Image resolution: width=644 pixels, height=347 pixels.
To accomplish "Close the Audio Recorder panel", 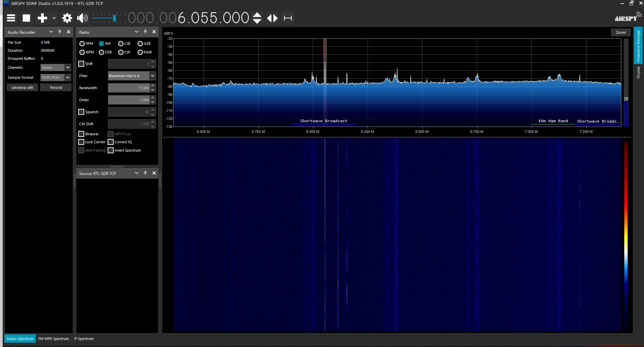I will click(69, 32).
